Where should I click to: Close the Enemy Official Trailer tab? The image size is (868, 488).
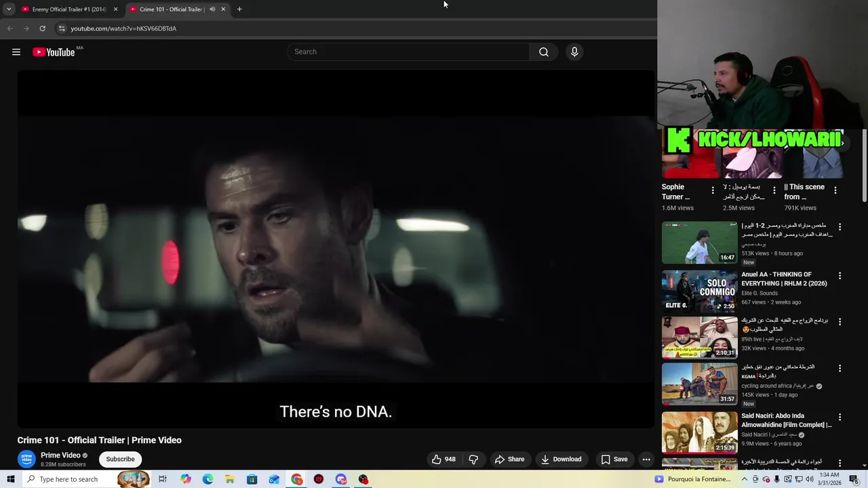tap(115, 9)
